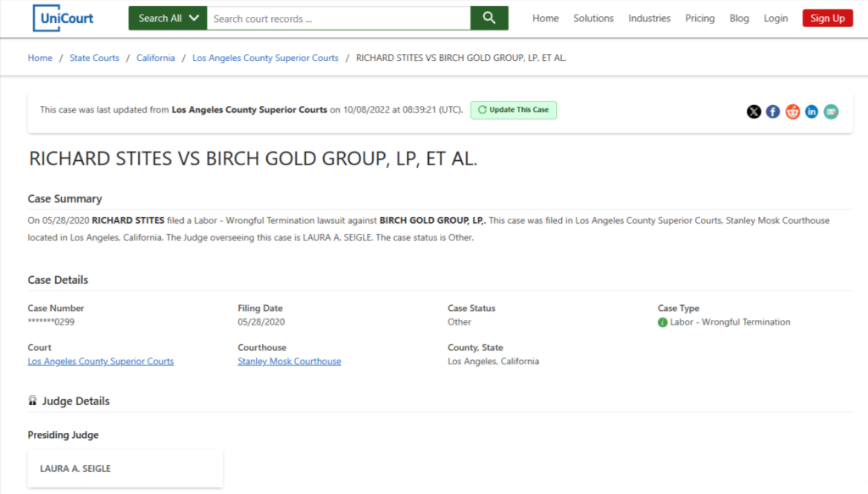868x494 pixels.
Task: Focus the Search court records field
Action: (x=339, y=19)
